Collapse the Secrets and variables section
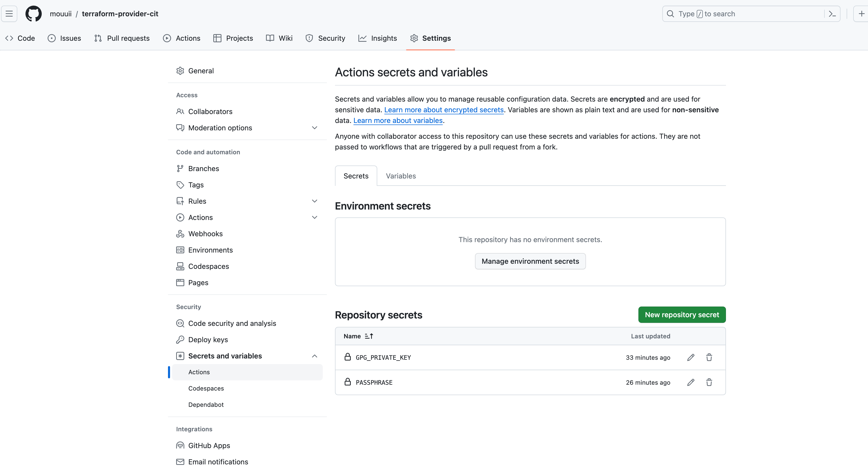Viewport: 868px width, 471px height. pos(314,356)
